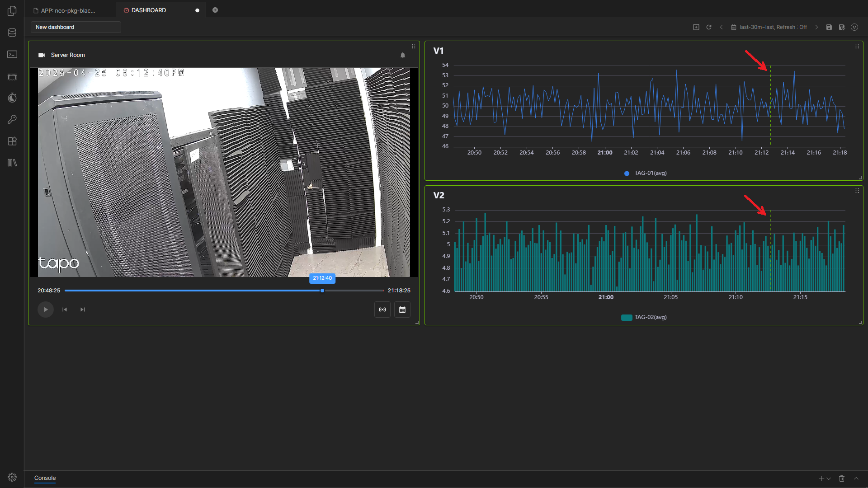Open the V2 panel options handle
This screenshot has height=488, width=868.
coord(857,191)
